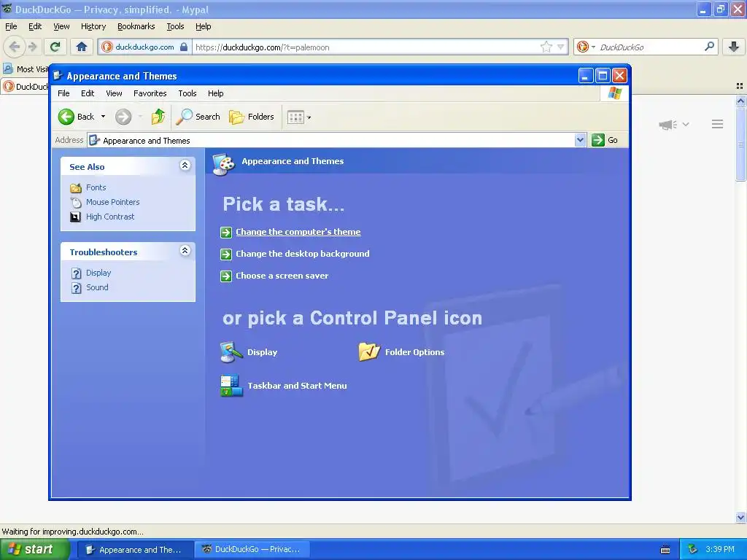This screenshot has width=747, height=560.
Task: Open search engine selector dropdown in Mypal
Action: coord(593,47)
